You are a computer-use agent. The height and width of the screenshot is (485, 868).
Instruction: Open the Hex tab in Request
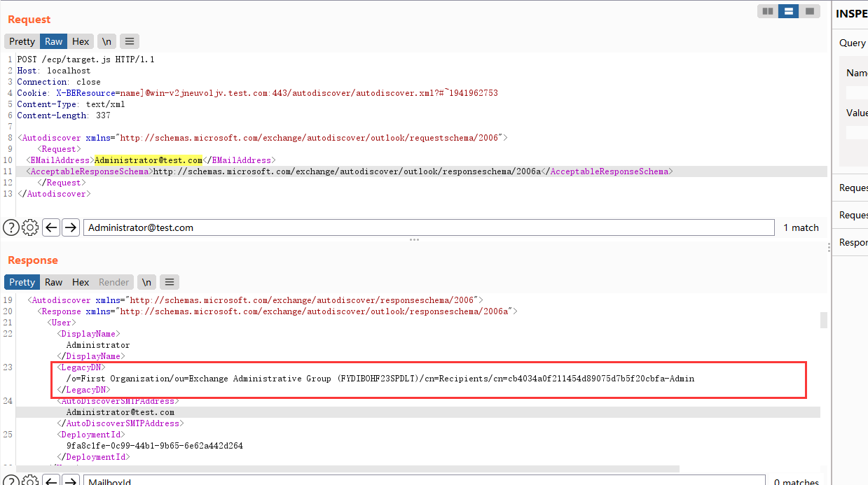[81, 41]
